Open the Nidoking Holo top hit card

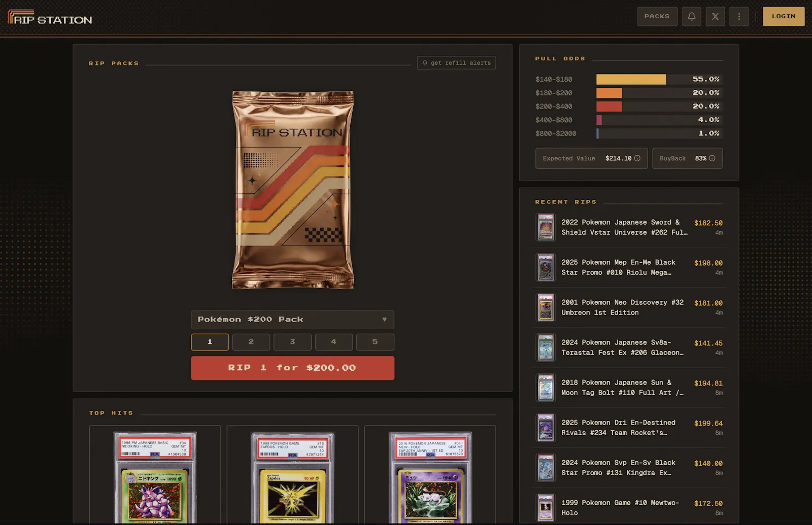click(155, 475)
